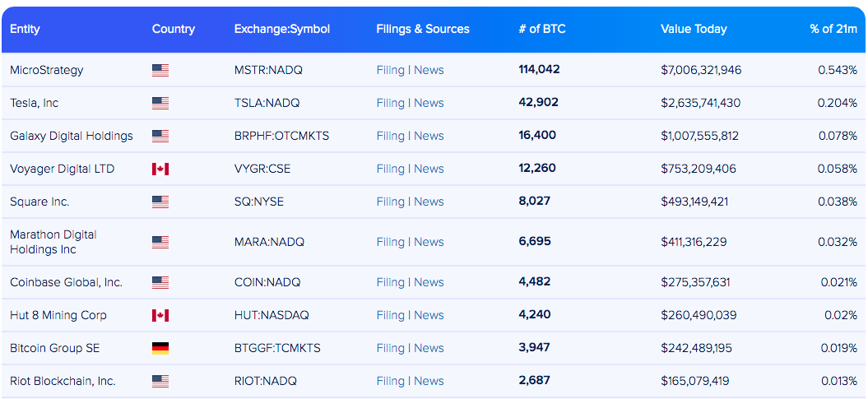Select Coinbase Global, Inc. entity name
This screenshot has width=868, height=399.
[66, 282]
